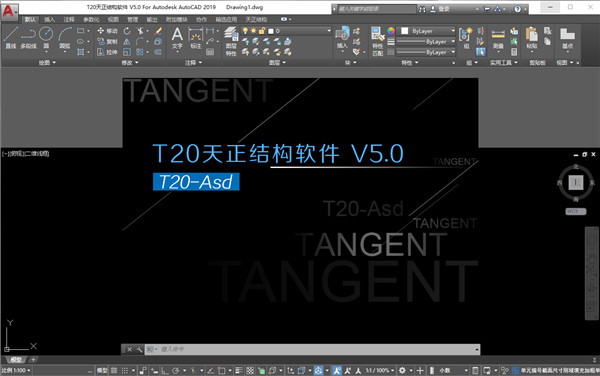The height and width of the screenshot is (376, 600).
Task: Open the scale 比例 1:100 dropdown
Action: click(16, 370)
